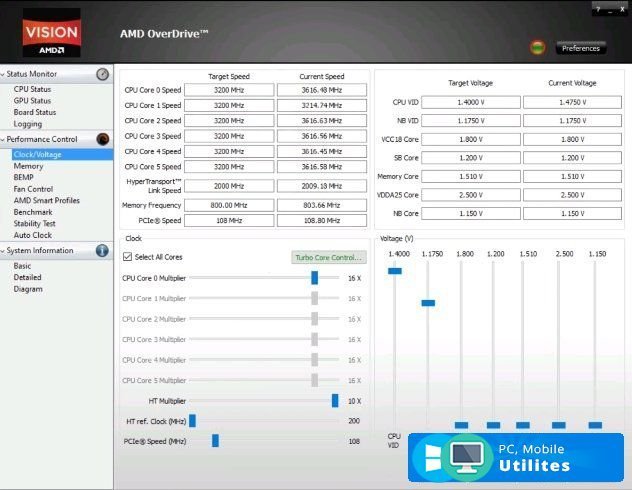Click the 1.150 NB Core voltage slider handle
The height and width of the screenshot is (490, 632).
(x=595, y=425)
